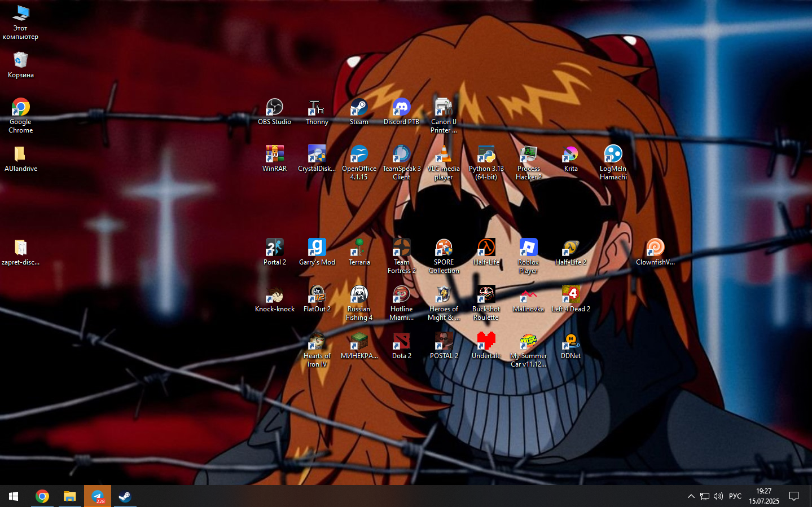Select the Hotline Miami shortcut
Screen dimensions: 812x507
401,303
